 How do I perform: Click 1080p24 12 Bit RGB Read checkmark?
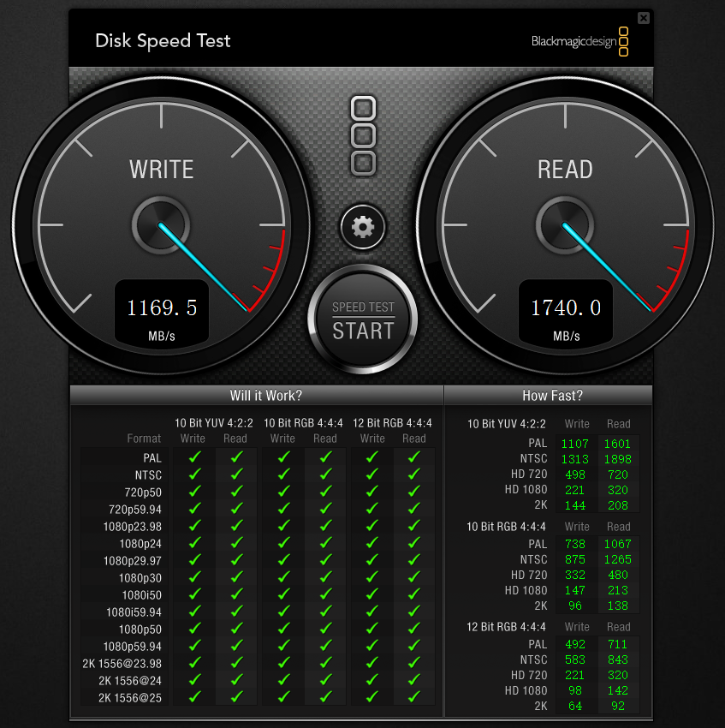[x=414, y=542]
